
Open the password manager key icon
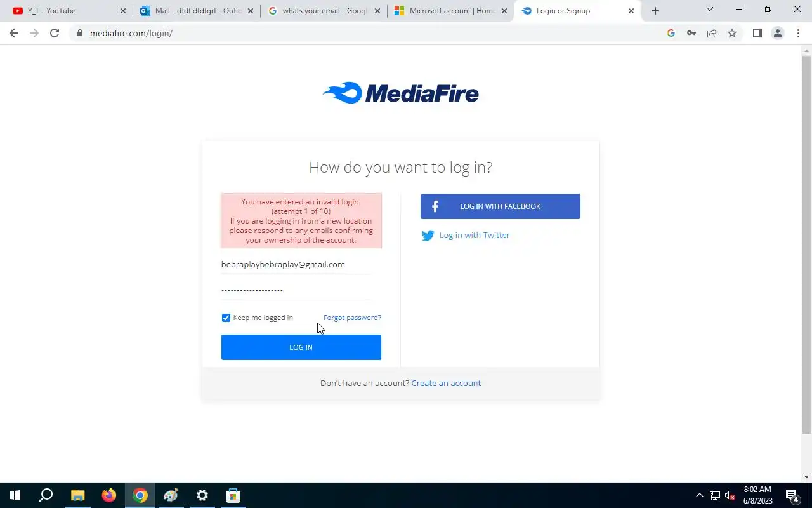tap(691, 33)
